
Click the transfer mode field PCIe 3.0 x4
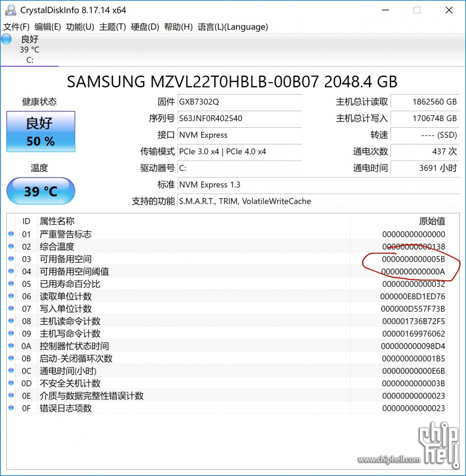pyautogui.click(x=240, y=152)
